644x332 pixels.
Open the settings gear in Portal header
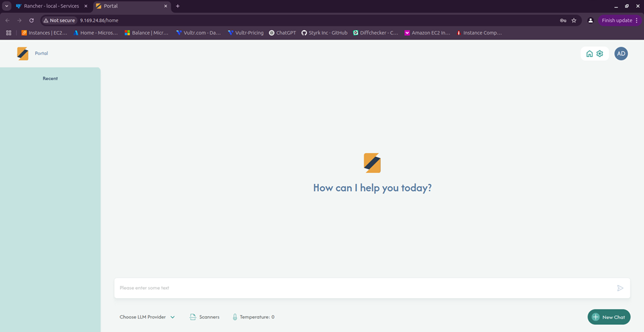click(x=600, y=54)
